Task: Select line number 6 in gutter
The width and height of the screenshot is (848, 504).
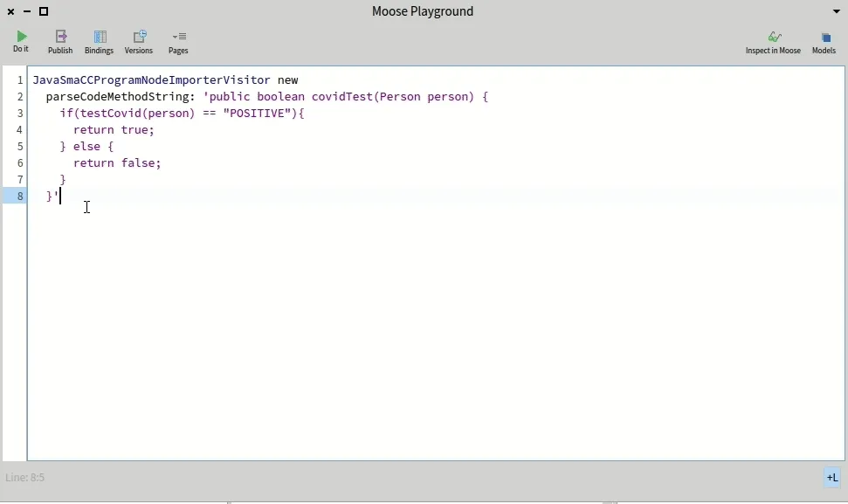Action: 20,163
